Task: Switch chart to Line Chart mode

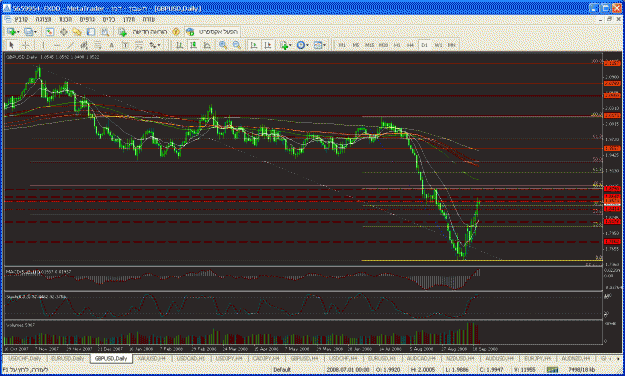Action: 207,45
